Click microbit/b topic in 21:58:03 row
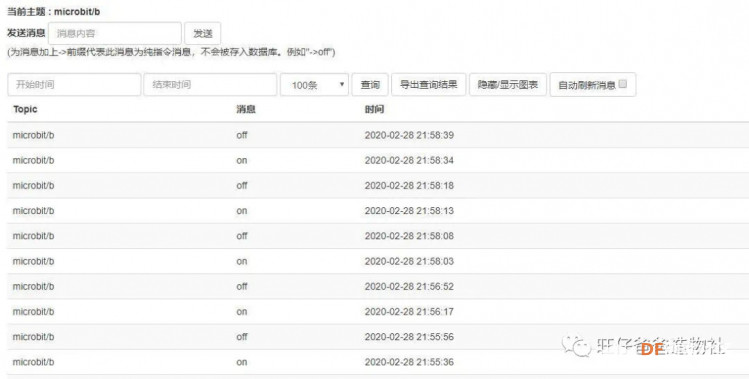Screen dimensions: 749x379 pos(33,261)
